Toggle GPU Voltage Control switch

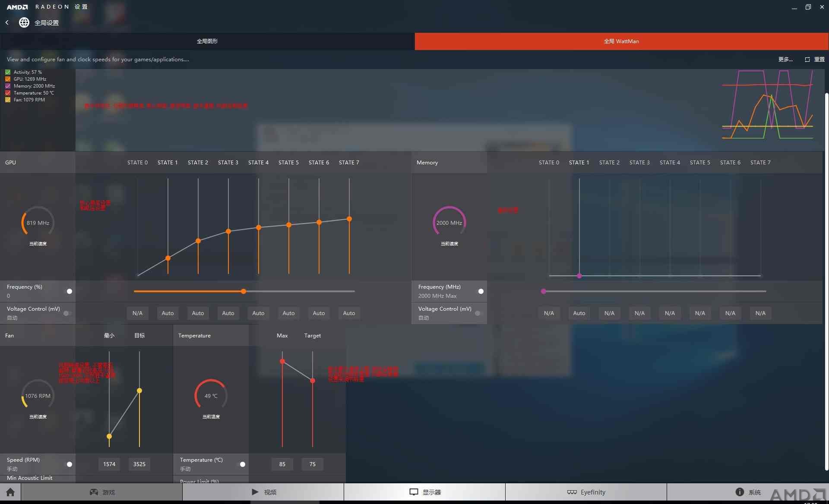point(67,313)
